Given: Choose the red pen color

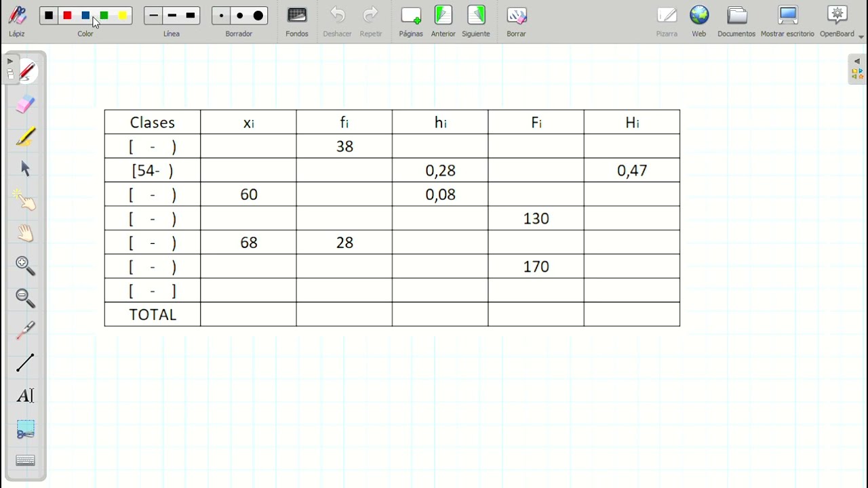Looking at the screenshot, I should tap(67, 16).
